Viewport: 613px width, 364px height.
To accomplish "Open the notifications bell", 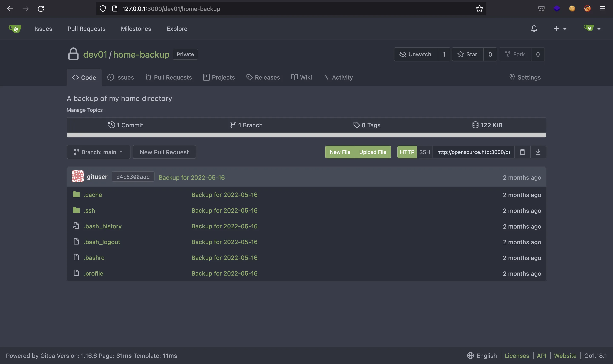I will pos(534,29).
